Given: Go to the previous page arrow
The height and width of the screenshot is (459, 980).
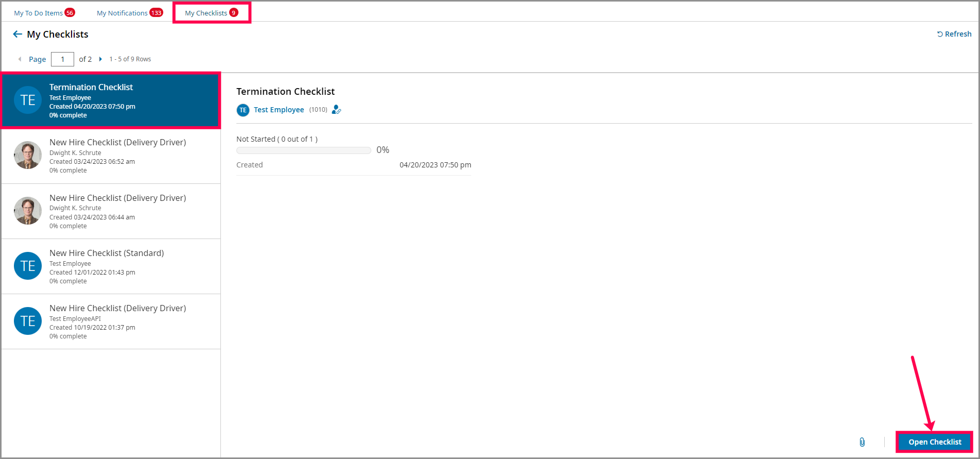Looking at the screenshot, I should point(20,59).
